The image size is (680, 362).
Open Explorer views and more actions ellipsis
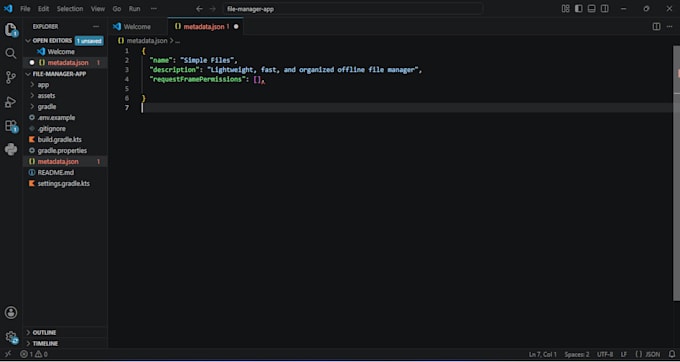click(96, 27)
